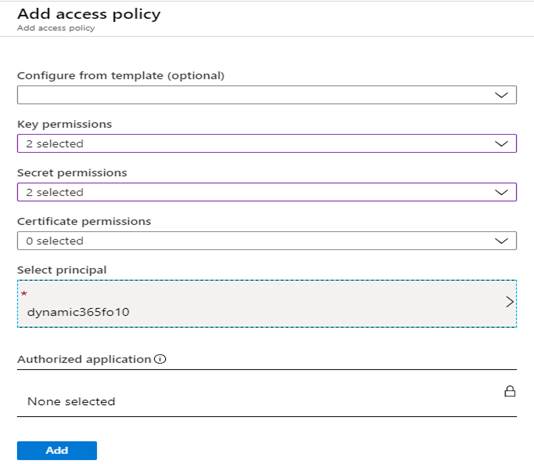
Task: Click the Add button
Action: tap(57, 450)
